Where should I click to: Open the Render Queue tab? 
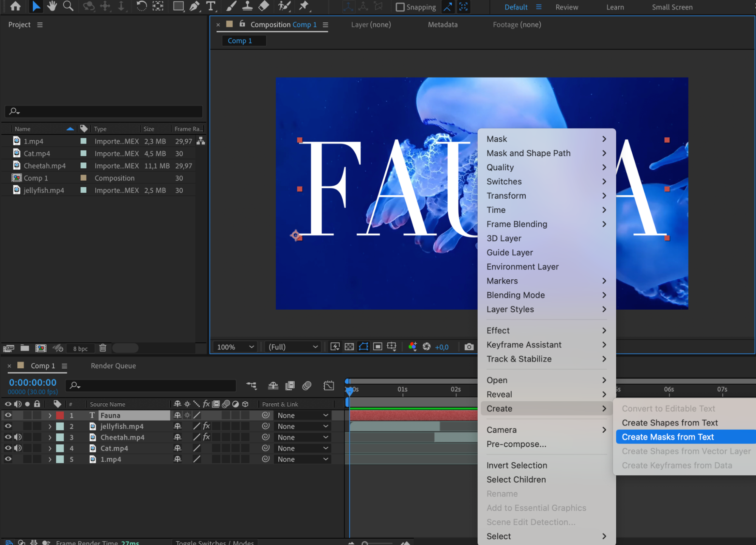point(113,366)
